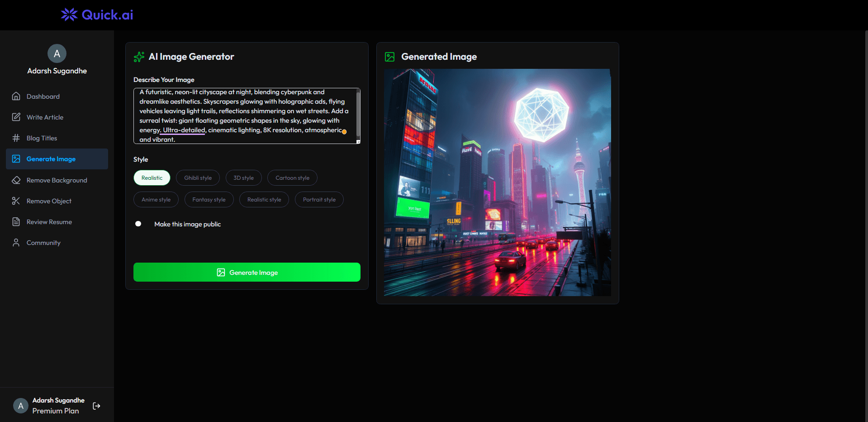Choose the Anime style option

click(x=156, y=199)
